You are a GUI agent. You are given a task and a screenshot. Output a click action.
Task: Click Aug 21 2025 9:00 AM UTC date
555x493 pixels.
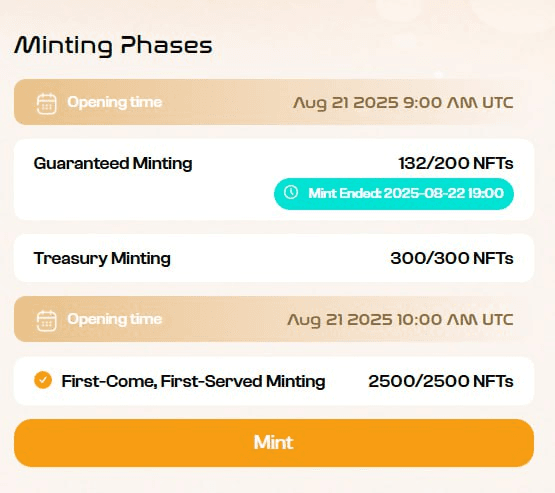(x=403, y=103)
